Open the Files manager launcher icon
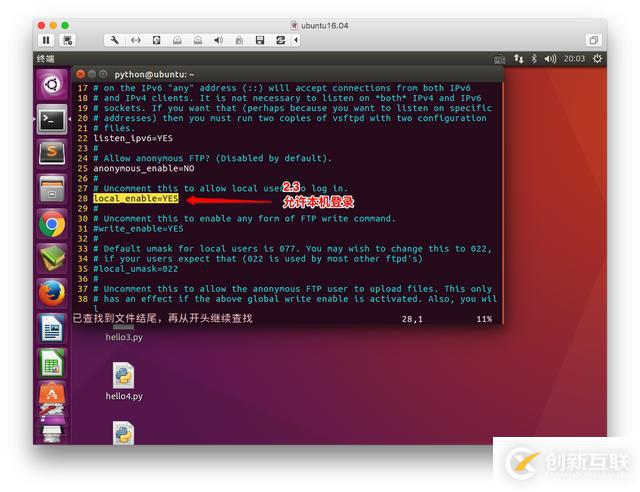 pyautogui.click(x=52, y=189)
